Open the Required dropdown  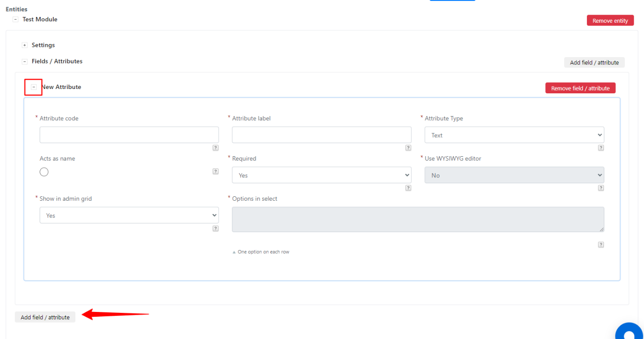322,175
